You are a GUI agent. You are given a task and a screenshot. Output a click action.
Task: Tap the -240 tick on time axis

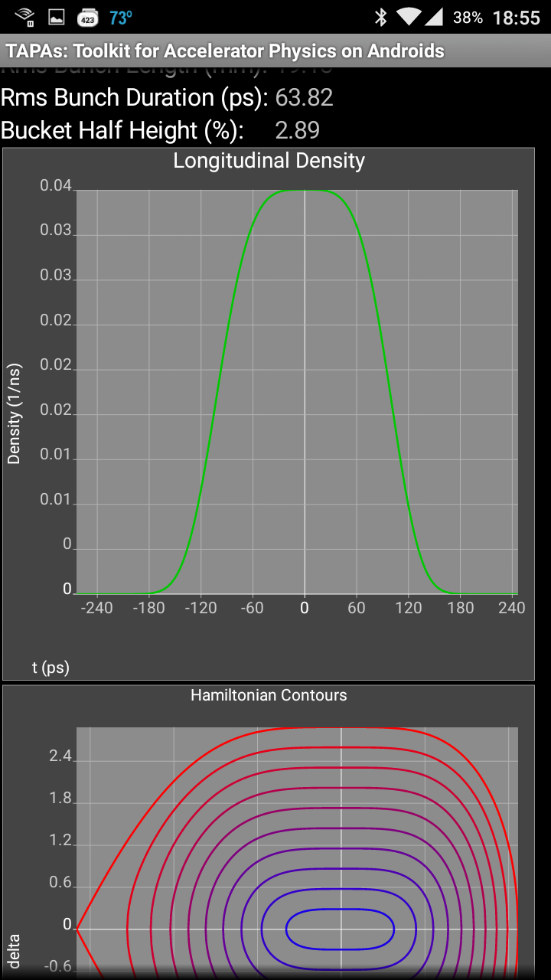click(96, 608)
